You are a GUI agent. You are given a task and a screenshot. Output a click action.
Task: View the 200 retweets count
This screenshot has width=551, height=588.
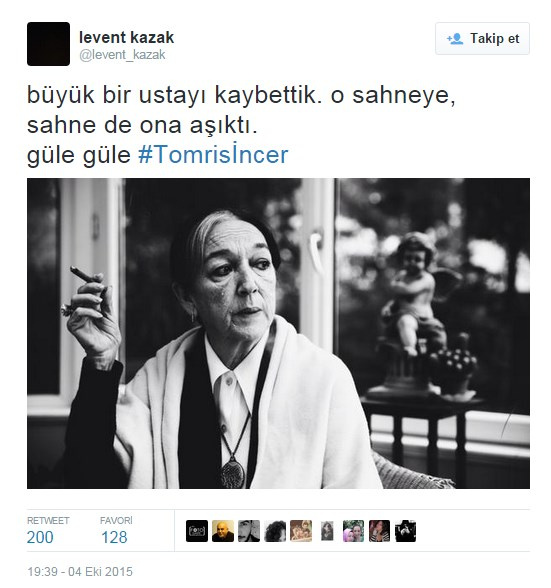(x=40, y=537)
